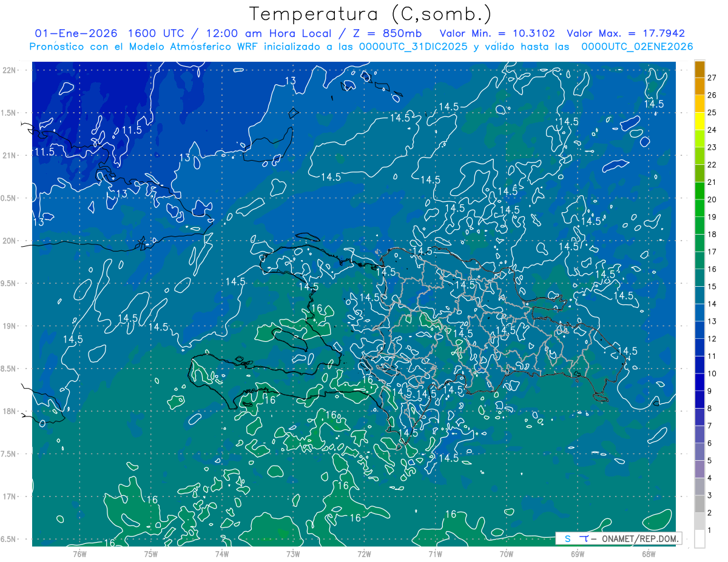Click the top orange-brown color bar segment
The image size is (728, 562).
(699, 70)
